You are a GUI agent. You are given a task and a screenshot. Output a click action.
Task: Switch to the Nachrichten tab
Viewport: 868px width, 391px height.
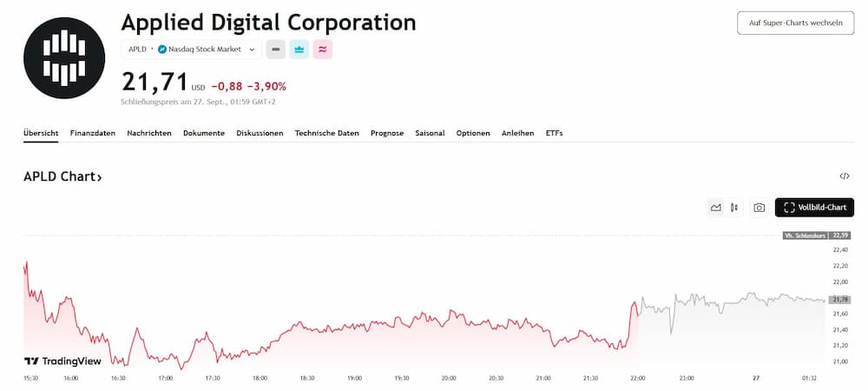click(149, 133)
